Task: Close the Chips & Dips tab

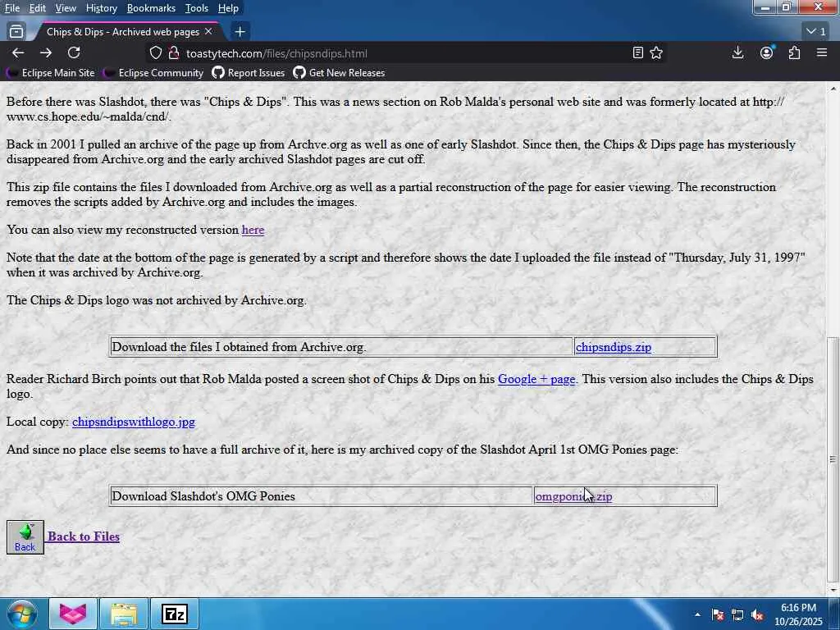Action: 208,32
